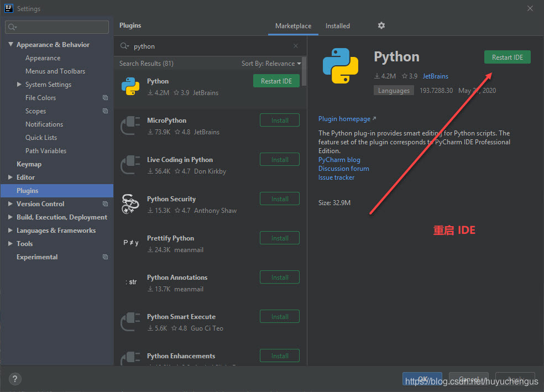Focus the plugin search field with python
This screenshot has width=544, height=392.
210,46
